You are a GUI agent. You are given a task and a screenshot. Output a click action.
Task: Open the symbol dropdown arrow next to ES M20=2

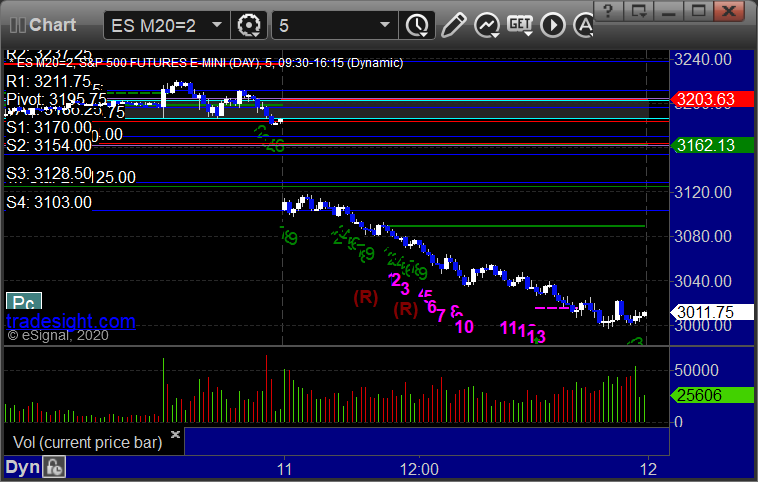point(217,25)
